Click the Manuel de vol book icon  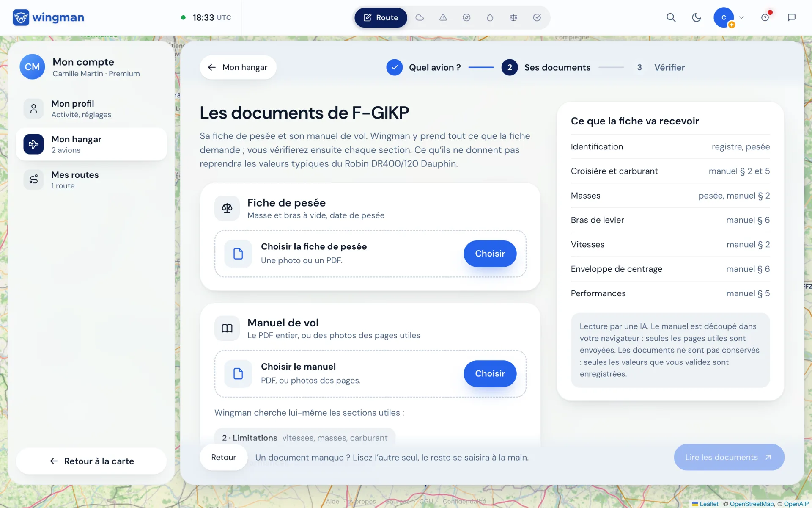point(227,329)
